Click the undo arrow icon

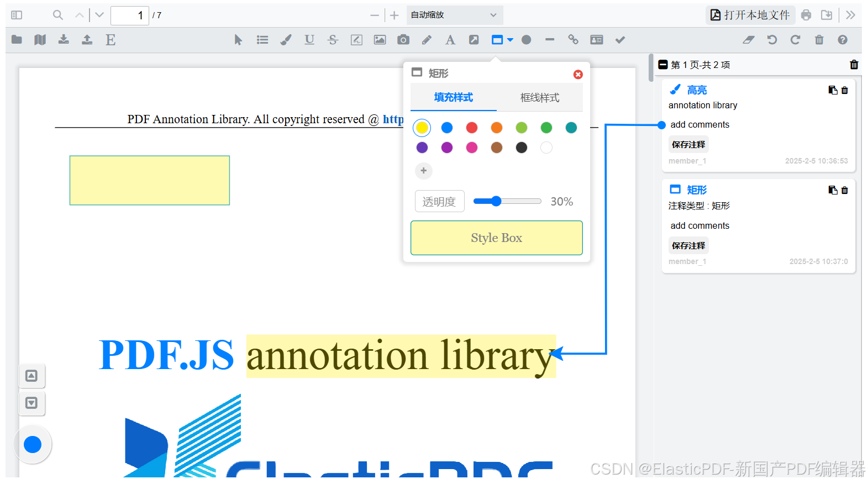tap(772, 40)
